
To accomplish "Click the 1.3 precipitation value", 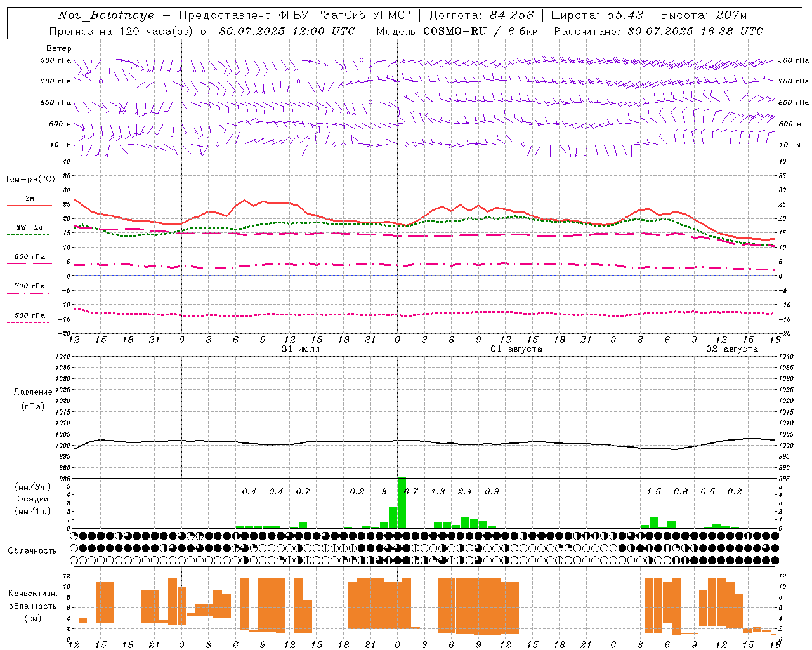I will pos(438,492).
